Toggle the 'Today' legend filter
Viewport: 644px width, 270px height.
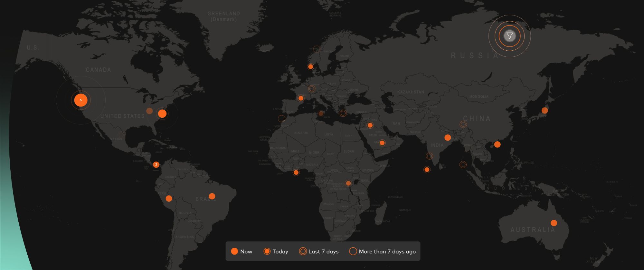click(276, 252)
